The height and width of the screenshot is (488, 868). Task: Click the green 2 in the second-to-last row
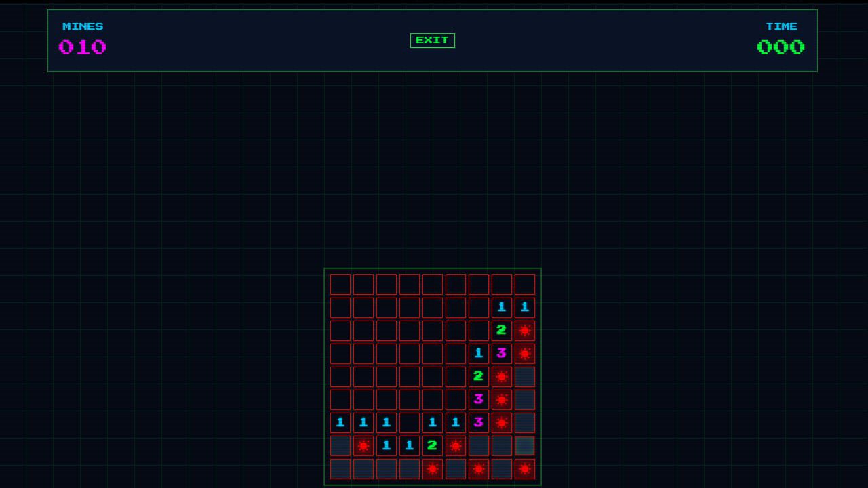click(432, 445)
